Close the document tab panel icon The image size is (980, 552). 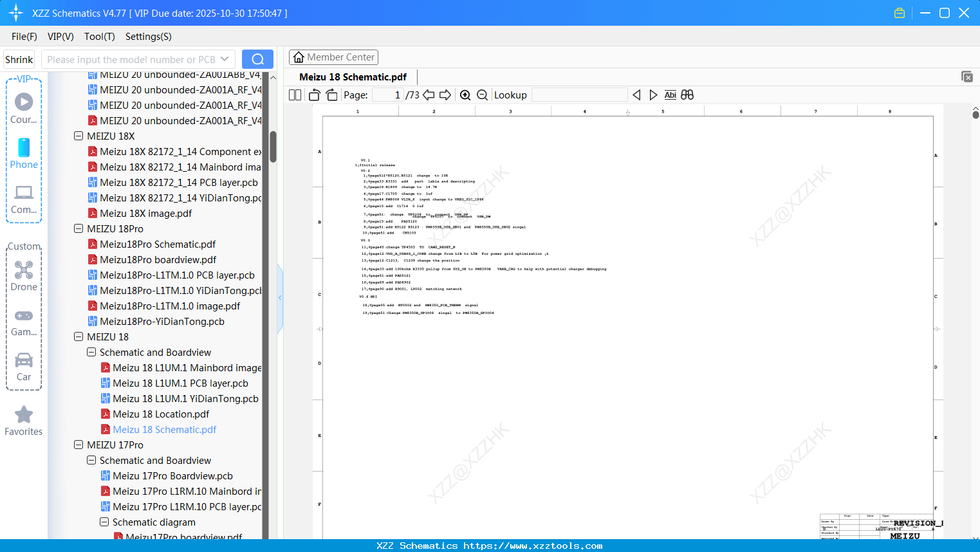[966, 77]
